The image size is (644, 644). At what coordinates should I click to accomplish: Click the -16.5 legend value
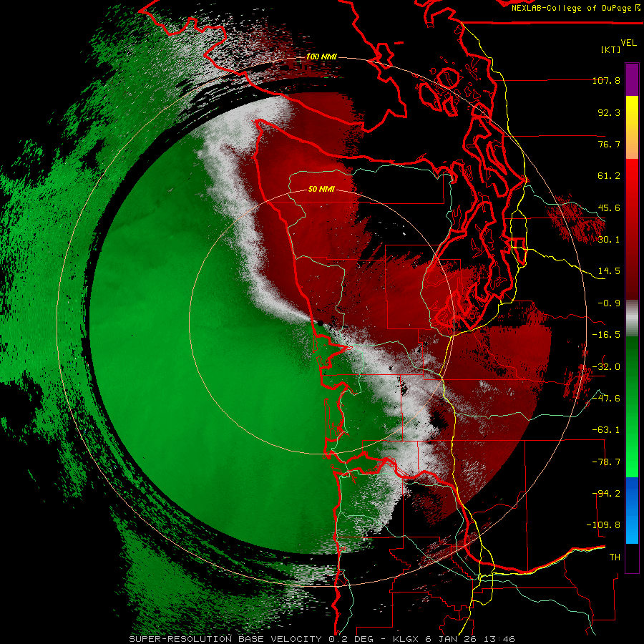pyautogui.click(x=606, y=335)
